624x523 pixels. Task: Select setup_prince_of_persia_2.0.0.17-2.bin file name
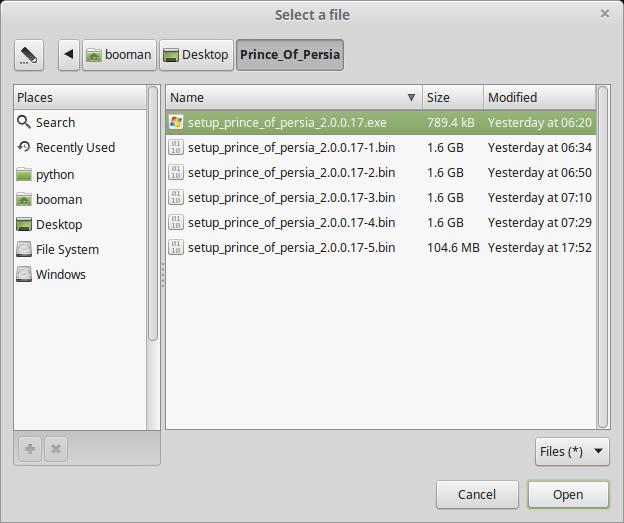[x=291, y=173]
